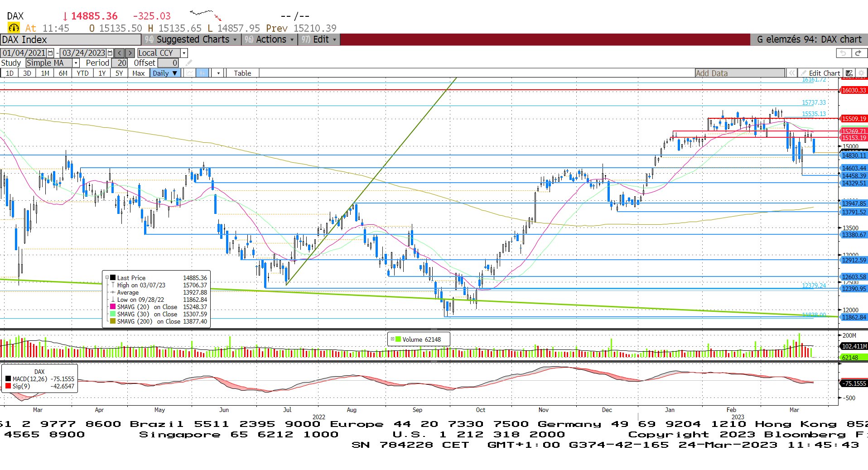Click the 102.411M volume axis label

coord(854,346)
